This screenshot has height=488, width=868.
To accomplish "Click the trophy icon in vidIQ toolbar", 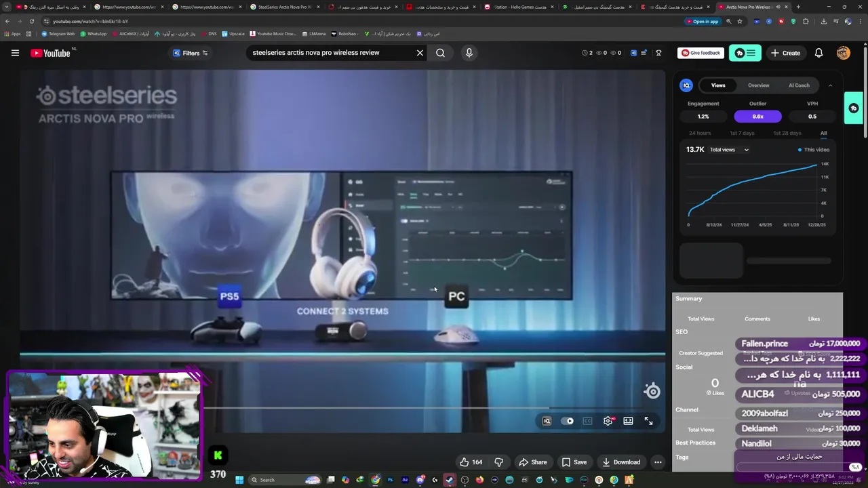I will tap(658, 53).
